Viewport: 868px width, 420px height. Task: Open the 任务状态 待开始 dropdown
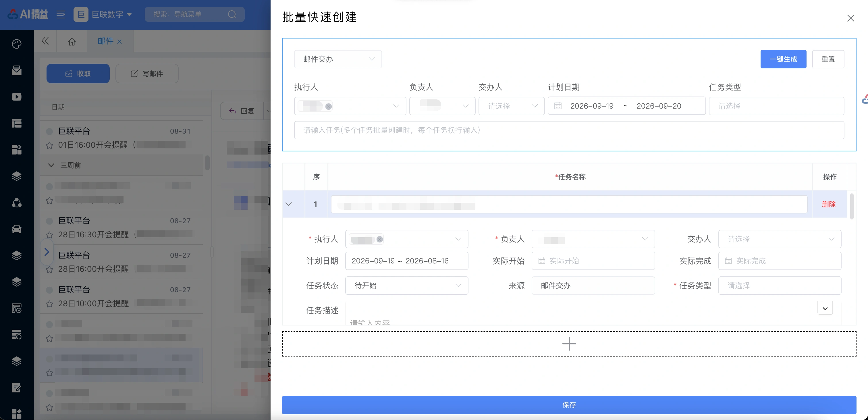click(x=406, y=286)
